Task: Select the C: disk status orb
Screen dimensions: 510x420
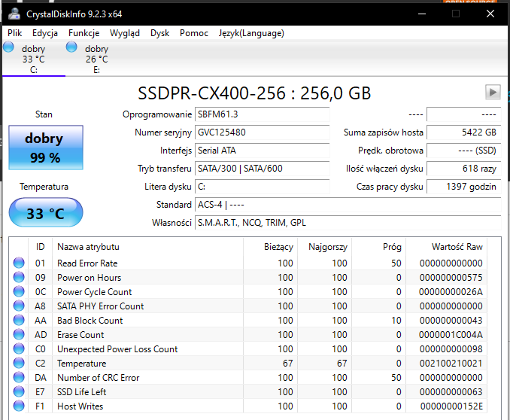Action: tap(8, 47)
